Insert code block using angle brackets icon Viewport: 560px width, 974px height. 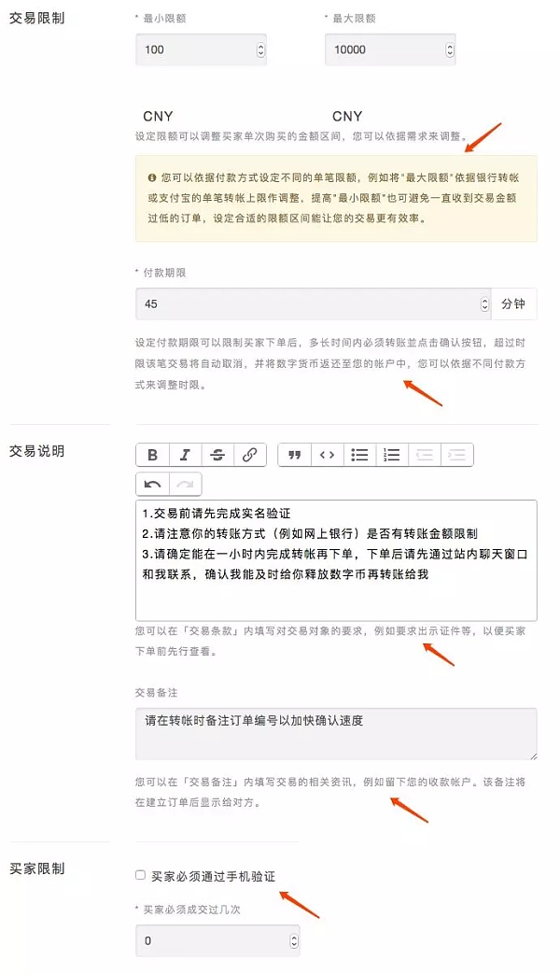328,455
